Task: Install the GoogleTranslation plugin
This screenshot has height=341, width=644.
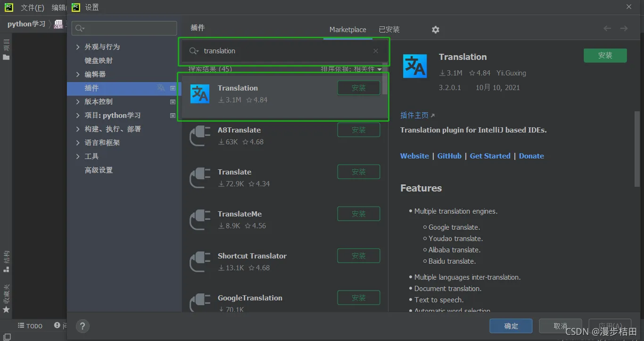Action: click(358, 298)
